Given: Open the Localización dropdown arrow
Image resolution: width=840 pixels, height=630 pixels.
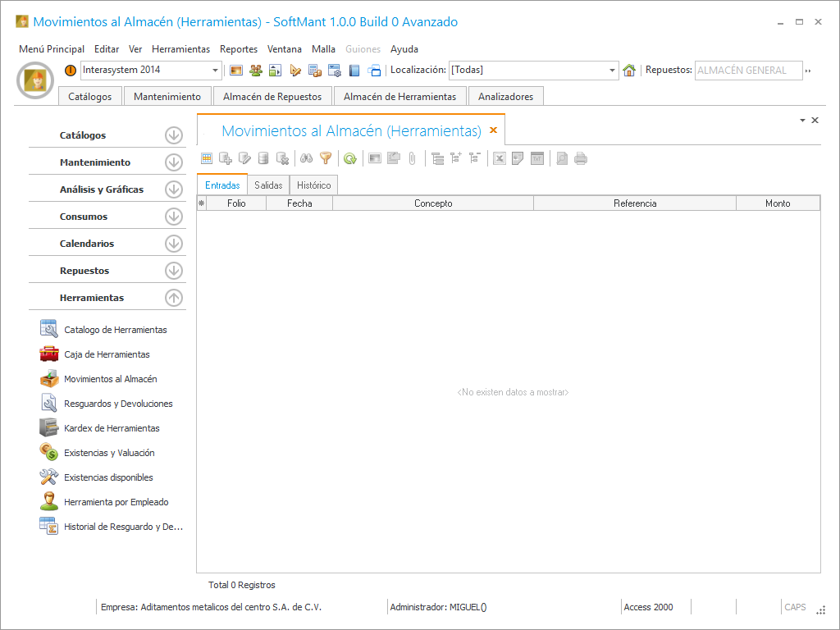Looking at the screenshot, I should click(x=613, y=71).
